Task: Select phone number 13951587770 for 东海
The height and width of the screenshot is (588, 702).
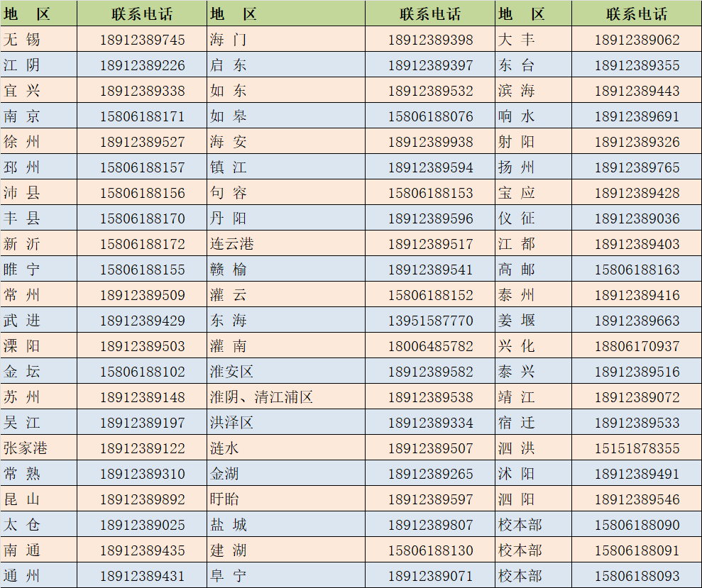Action: [x=430, y=321]
